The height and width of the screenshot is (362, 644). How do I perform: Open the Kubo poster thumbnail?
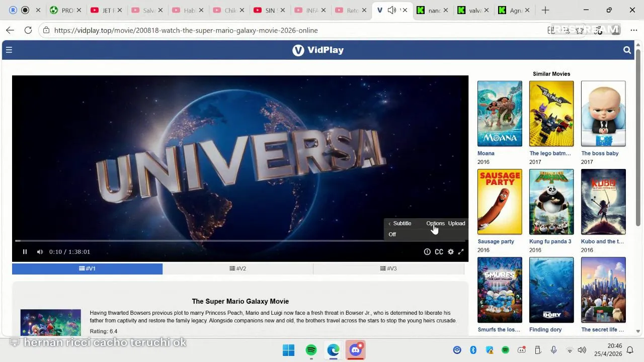coord(603,202)
